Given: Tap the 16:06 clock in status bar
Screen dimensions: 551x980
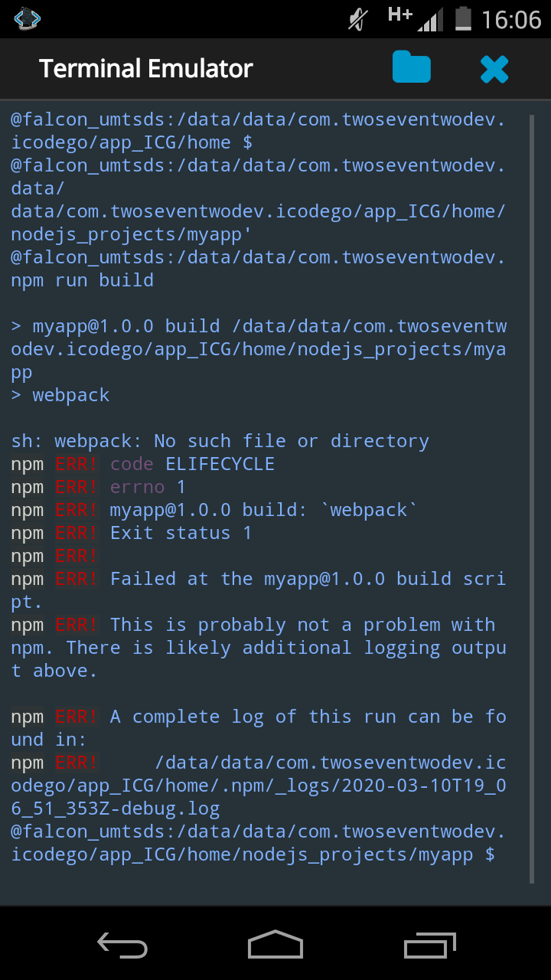Looking at the screenshot, I should point(511,19).
